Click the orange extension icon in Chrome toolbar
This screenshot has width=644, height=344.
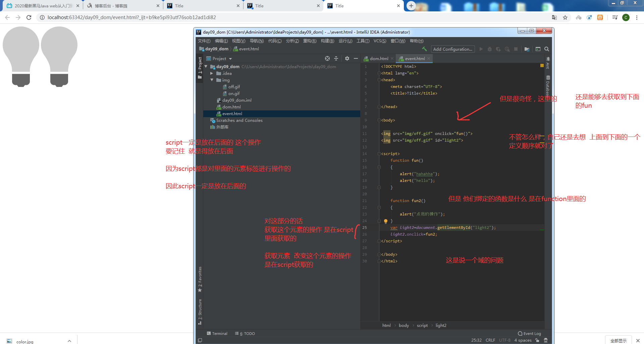[x=600, y=17]
